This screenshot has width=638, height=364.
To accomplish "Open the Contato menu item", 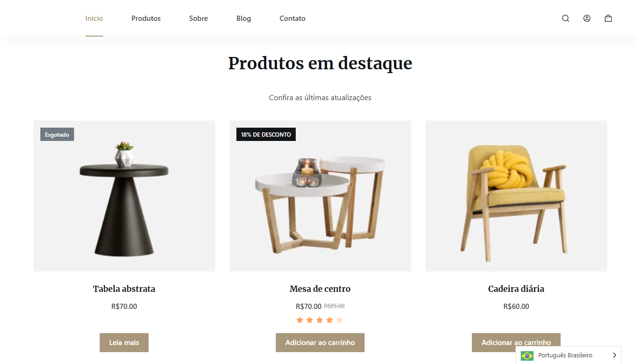I will (x=292, y=19).
